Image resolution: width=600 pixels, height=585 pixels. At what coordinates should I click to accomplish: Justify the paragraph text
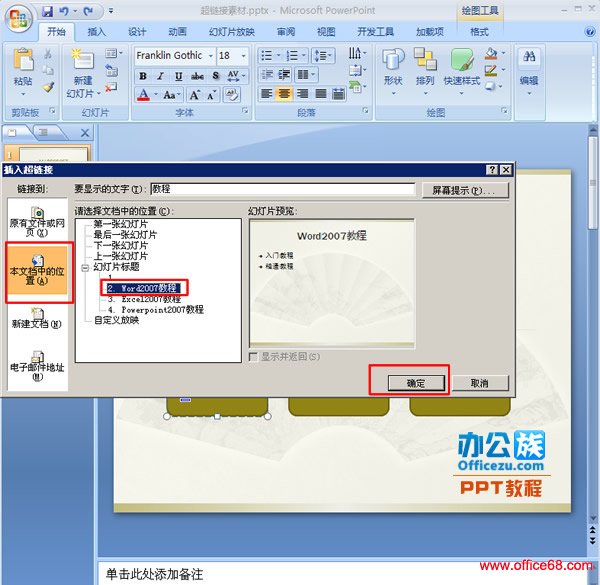click(x=320, y=93)
